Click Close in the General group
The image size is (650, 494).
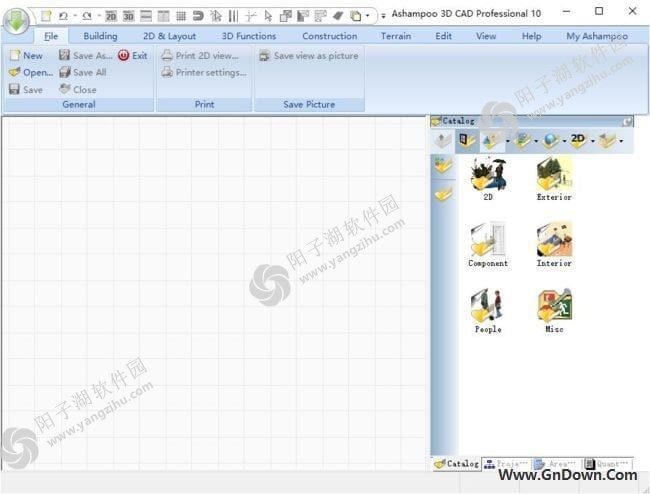[x=78, y=90]
